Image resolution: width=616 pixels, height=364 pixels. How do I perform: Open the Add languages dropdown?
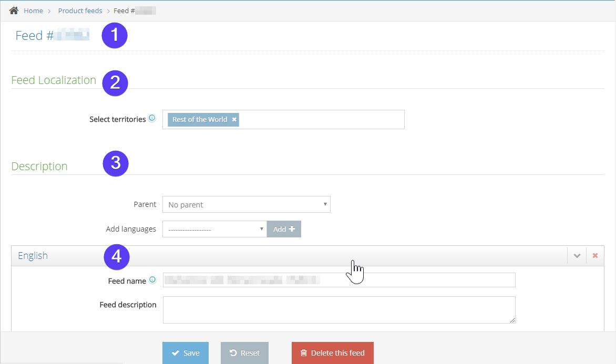click(x=214, y=230)
